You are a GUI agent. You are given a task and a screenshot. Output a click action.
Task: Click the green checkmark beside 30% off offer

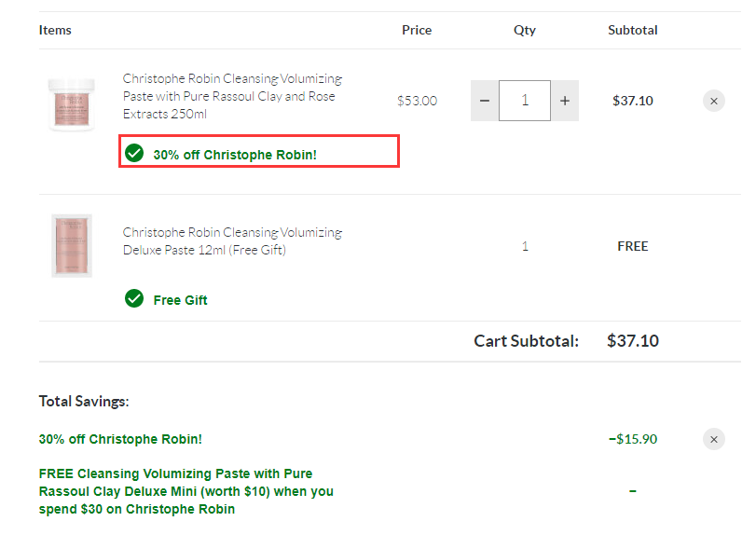coord(134,153)
